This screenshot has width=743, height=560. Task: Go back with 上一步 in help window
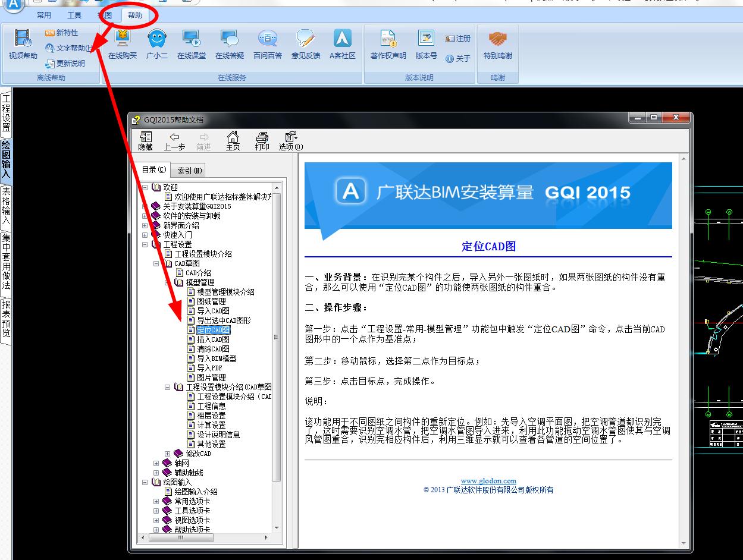174,141
